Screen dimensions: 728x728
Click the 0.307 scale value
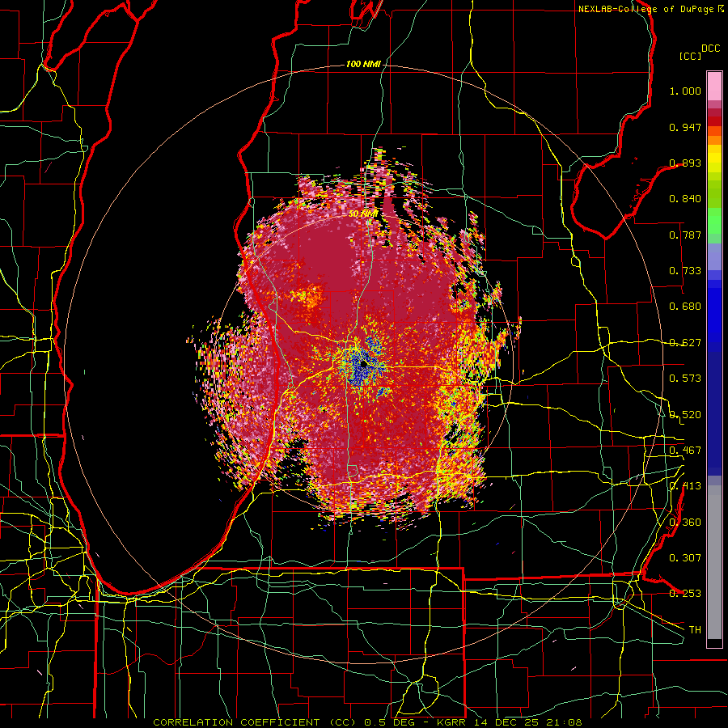685,558
